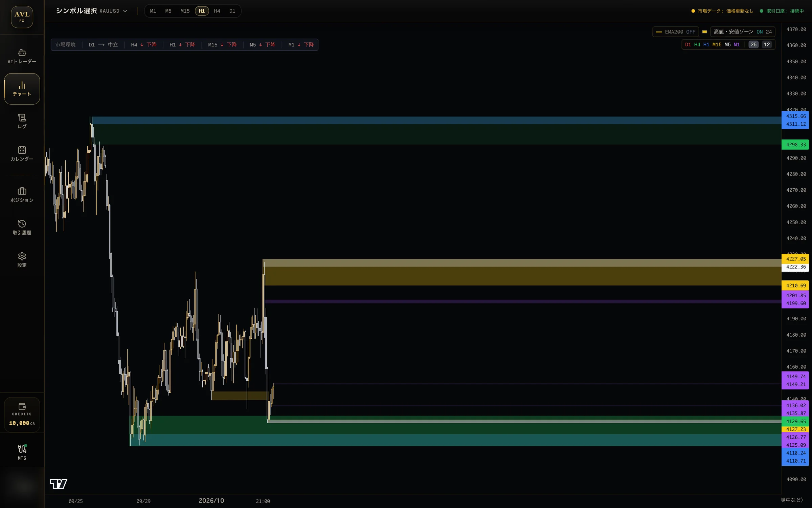The height and width of the screenshot is (508, 812).
Task: Click the yellow zone color swatch
Action: tap(704, 32)
